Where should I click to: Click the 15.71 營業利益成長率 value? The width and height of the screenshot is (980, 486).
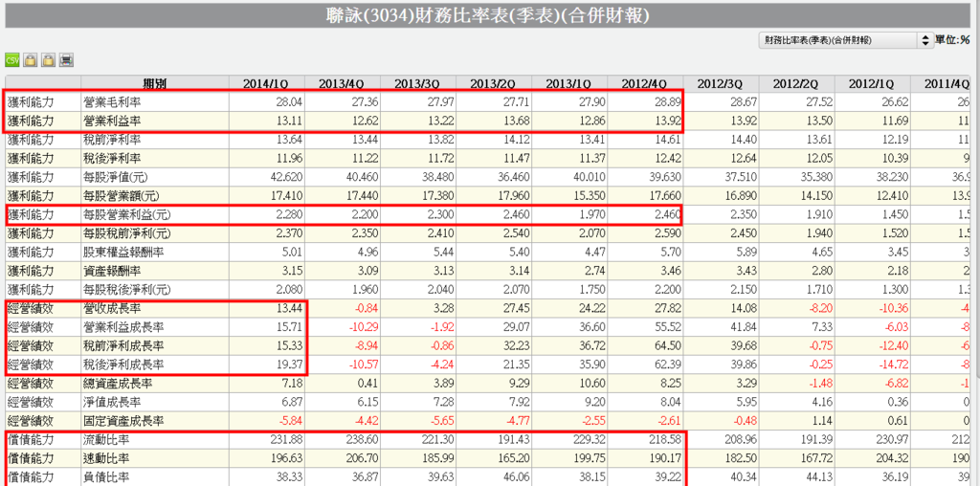[x=290, y=327]
